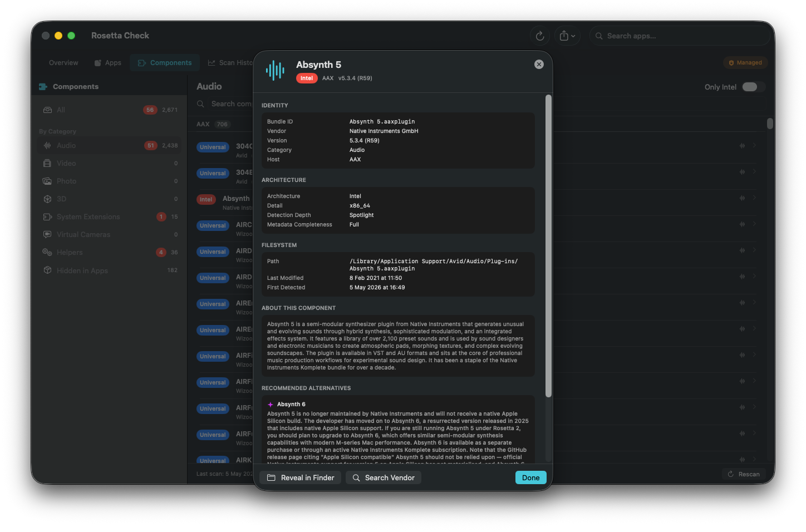The height and width of the screenshot is (532, 806).
Task: Click the Bundle ID value Absynth 5.aaxplugin
Action: point(382,122)
